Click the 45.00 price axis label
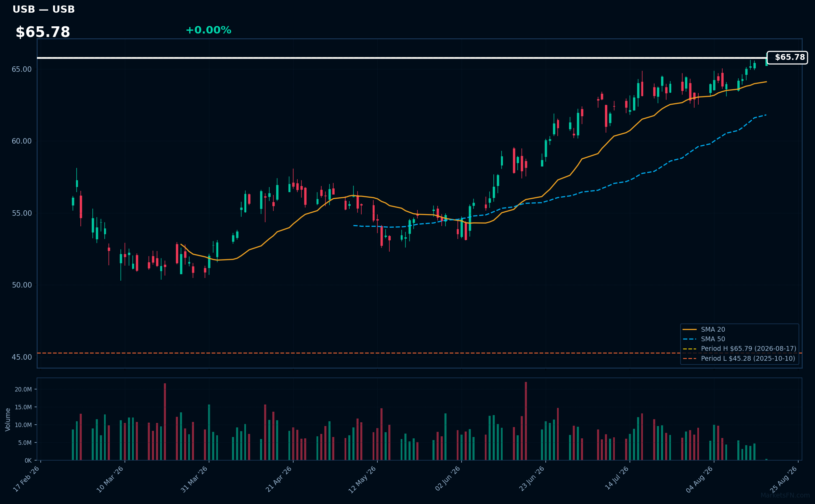This screenshot has width=815, height=504. (22, 357)
